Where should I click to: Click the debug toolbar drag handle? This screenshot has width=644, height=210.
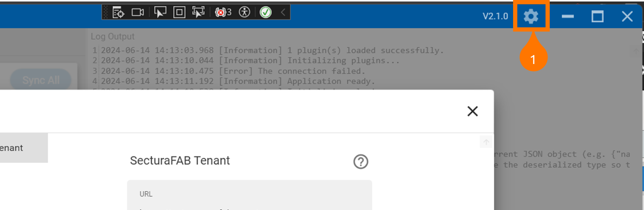point(105,12)
